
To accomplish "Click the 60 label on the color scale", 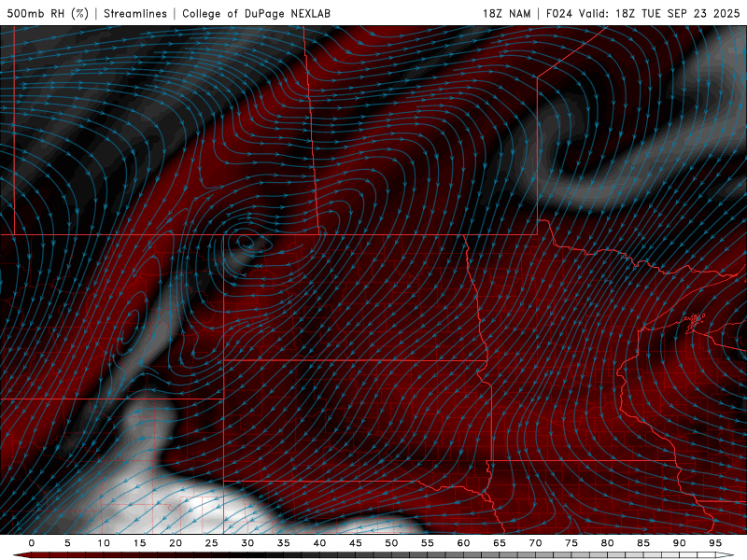I will pos(463,543).
